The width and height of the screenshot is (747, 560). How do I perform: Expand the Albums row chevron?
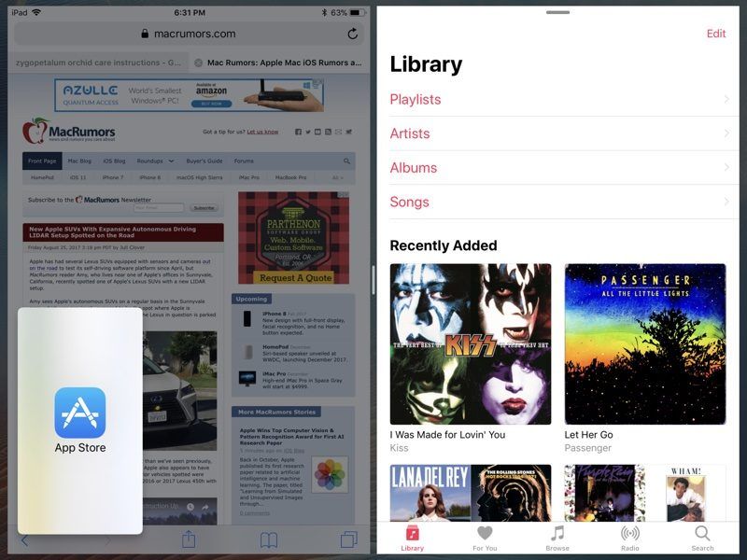[x=726, y=168]
